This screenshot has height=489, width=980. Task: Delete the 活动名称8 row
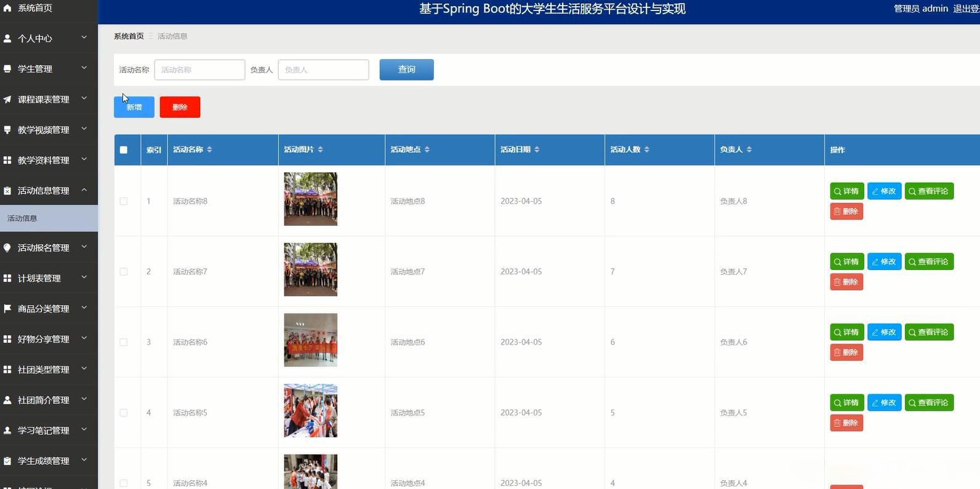click(x=846, y=212)
